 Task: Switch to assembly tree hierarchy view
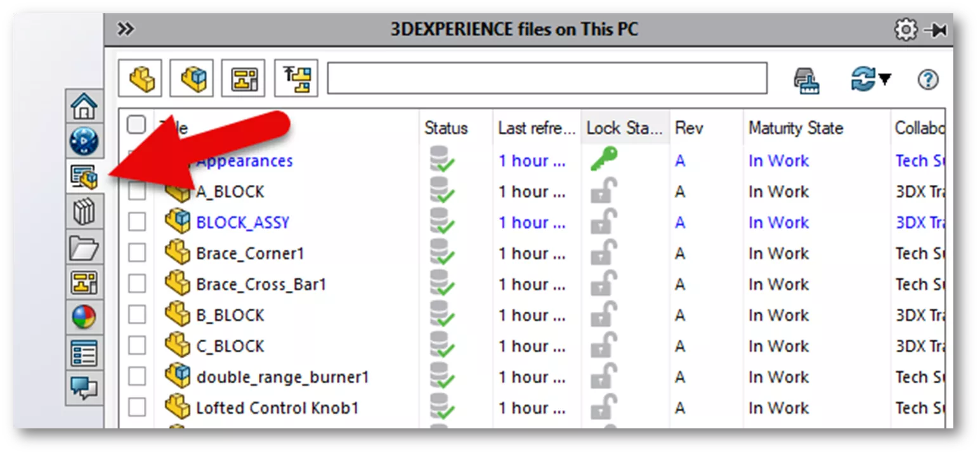(x=296, y=77)
